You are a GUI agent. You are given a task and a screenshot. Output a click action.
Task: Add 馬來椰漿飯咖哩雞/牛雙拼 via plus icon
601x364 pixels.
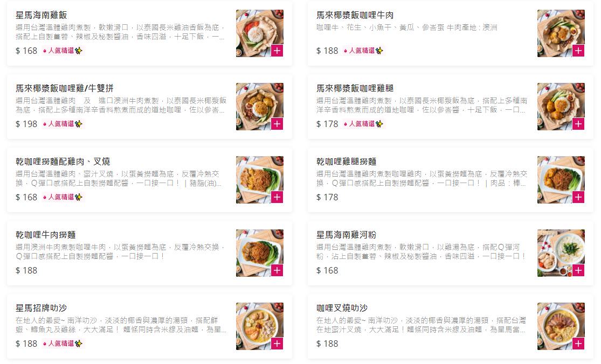point(277,124)
